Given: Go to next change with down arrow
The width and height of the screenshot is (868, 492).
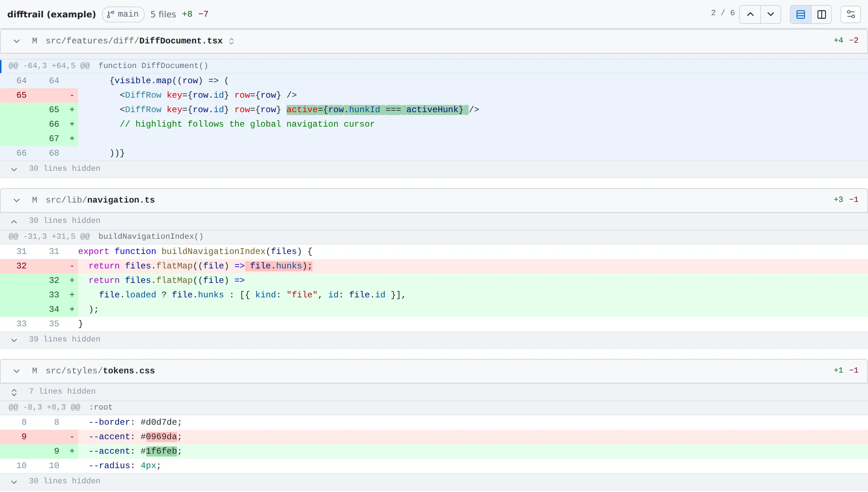Looking at the screenshot, I should 770,14.
